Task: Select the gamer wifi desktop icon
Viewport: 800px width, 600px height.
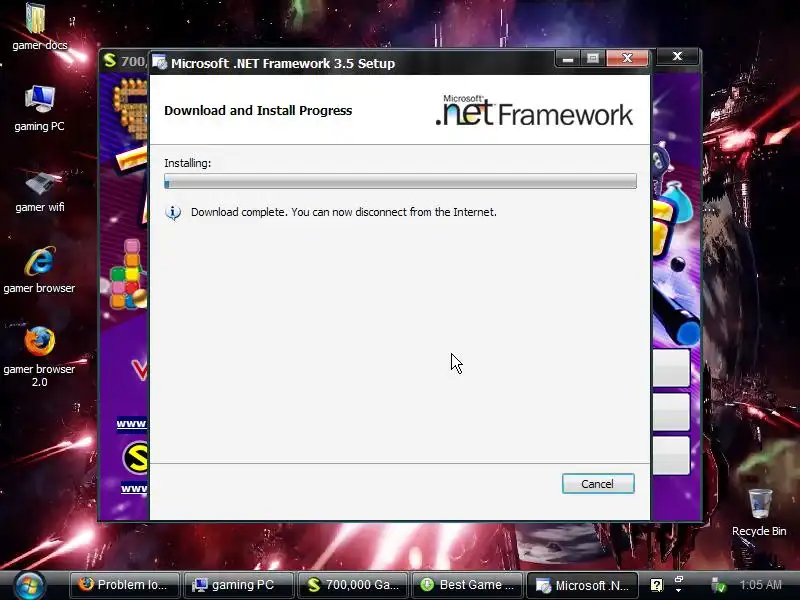Action: [x=39, y=191]
